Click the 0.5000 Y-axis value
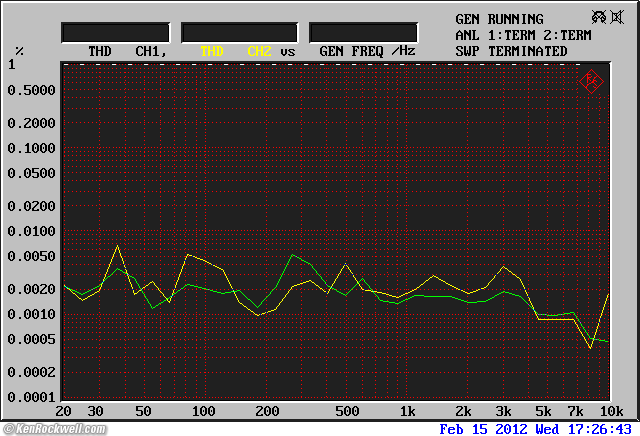 pyautogui.click(x=31, y=90)
